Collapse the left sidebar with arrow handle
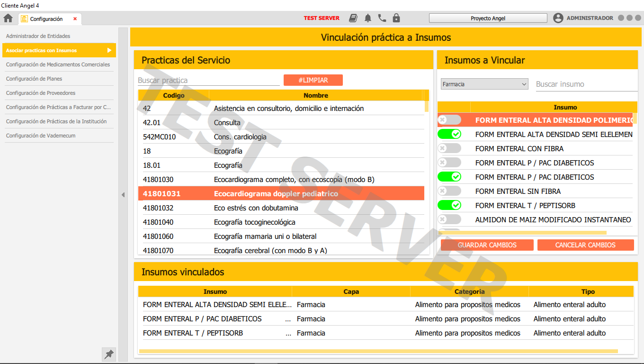This screenshot has width=644, height=364. (123, 195)
